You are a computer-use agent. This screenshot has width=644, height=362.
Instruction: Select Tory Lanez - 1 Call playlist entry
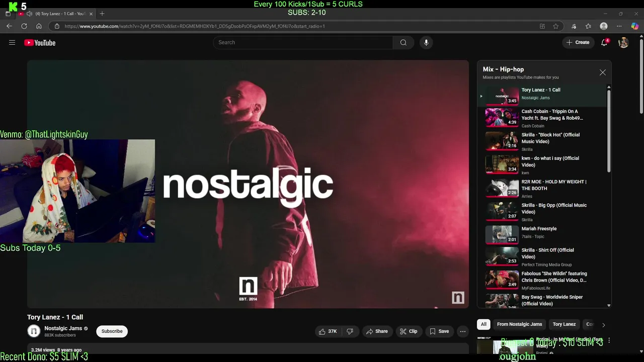pos(542,96)
